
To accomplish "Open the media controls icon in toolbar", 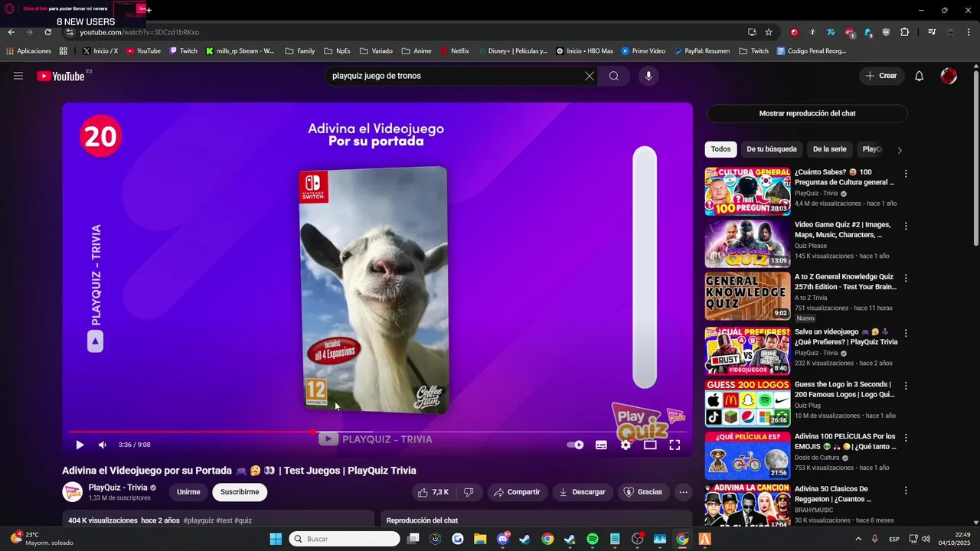I will tap(932, 32).
